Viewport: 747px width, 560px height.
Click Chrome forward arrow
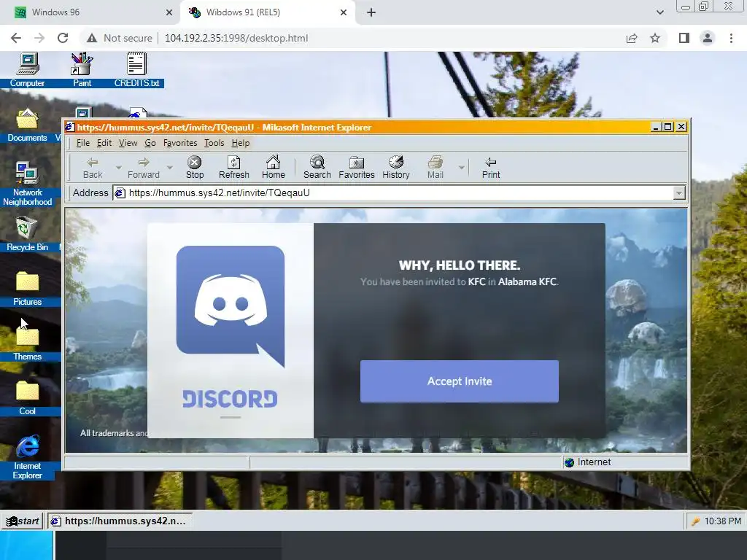(39, 38)
